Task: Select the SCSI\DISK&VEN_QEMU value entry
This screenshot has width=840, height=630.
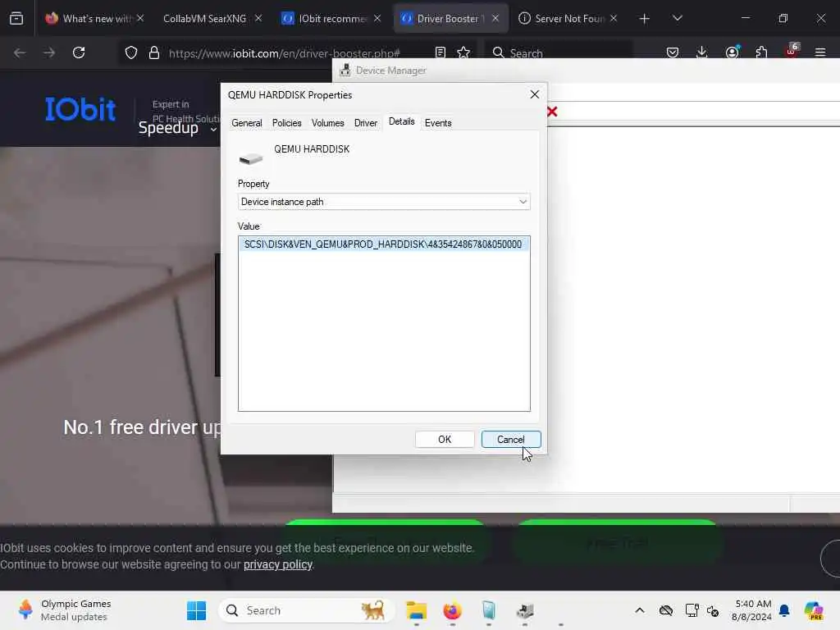Action: pos(383,244)
